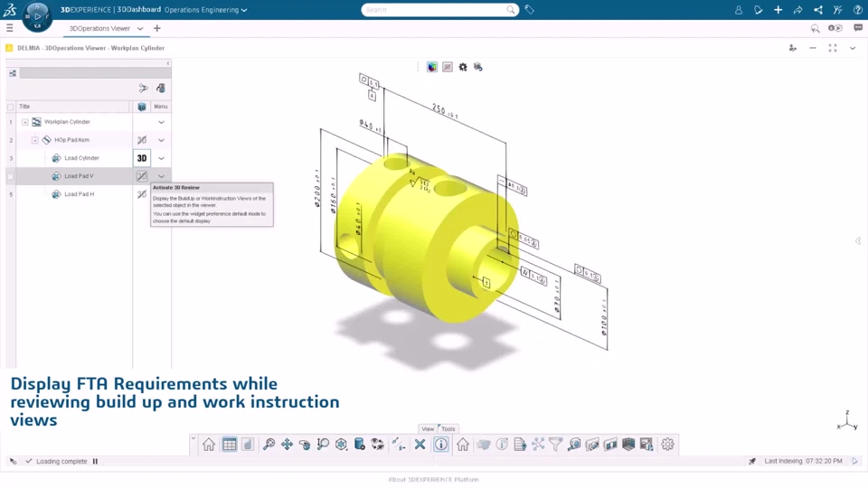Open the 3DEXPERIENCE compass
Screen dimensions: 868x488
37,16
